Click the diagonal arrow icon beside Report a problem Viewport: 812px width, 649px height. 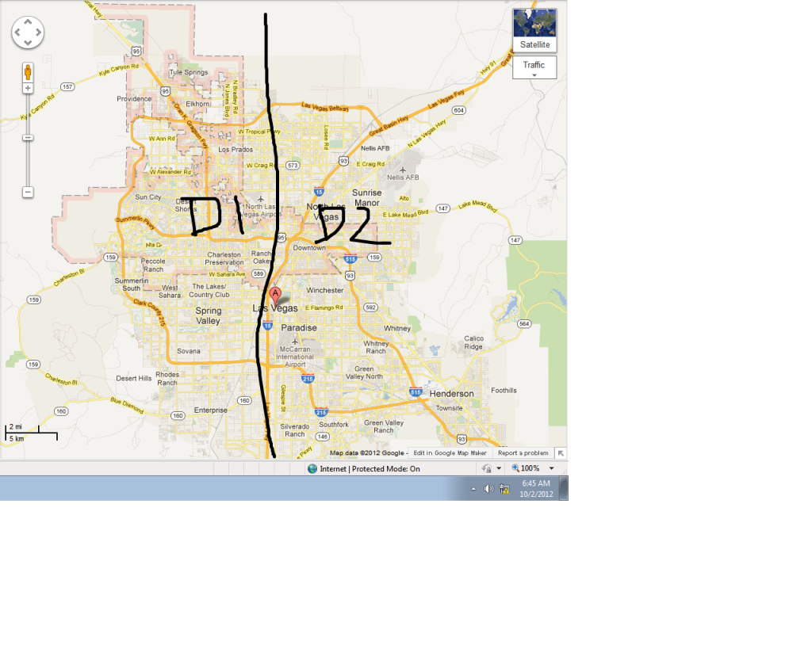point(560,452)
